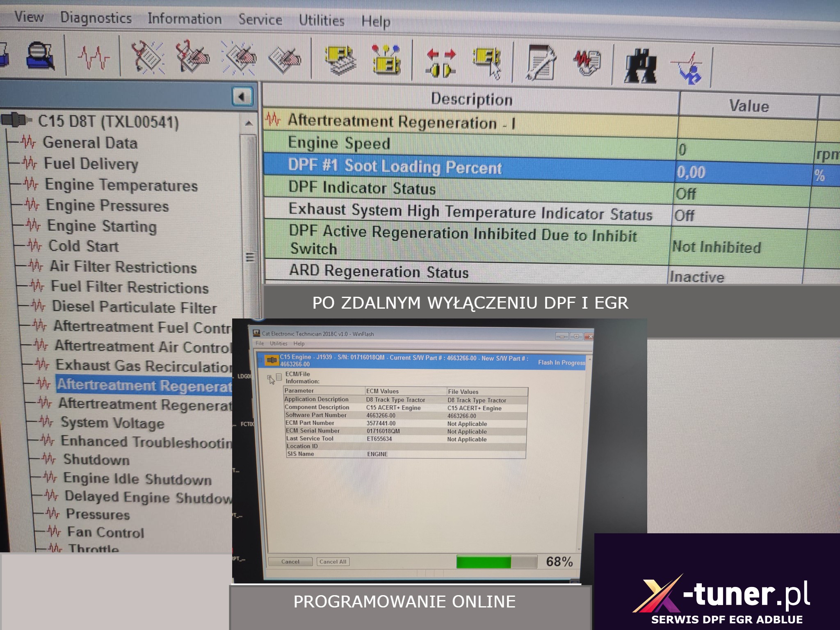This screenshot has width=840, height=630.
Task: Toggle the ECM/File Information expander box
Action: [x=270, y=377]
